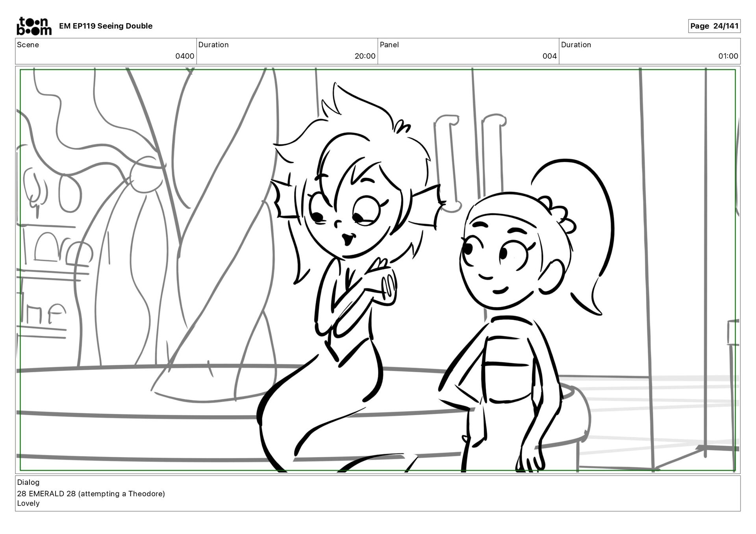Click the Toon Boom logo
This screenshot has height=534, width=756.
click(34, 26)
